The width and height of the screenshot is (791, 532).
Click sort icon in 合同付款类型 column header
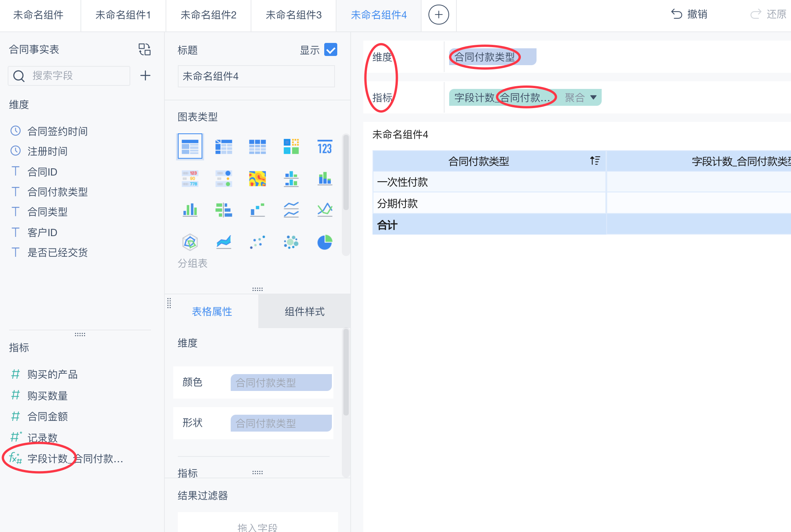point(595,161)
